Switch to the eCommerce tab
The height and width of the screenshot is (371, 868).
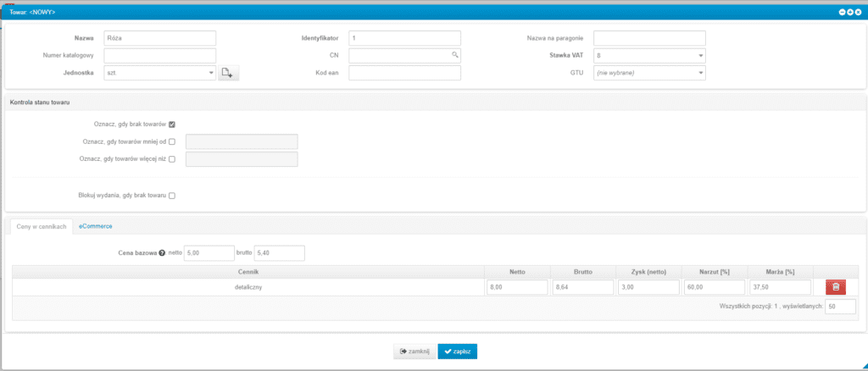[95, 226]
